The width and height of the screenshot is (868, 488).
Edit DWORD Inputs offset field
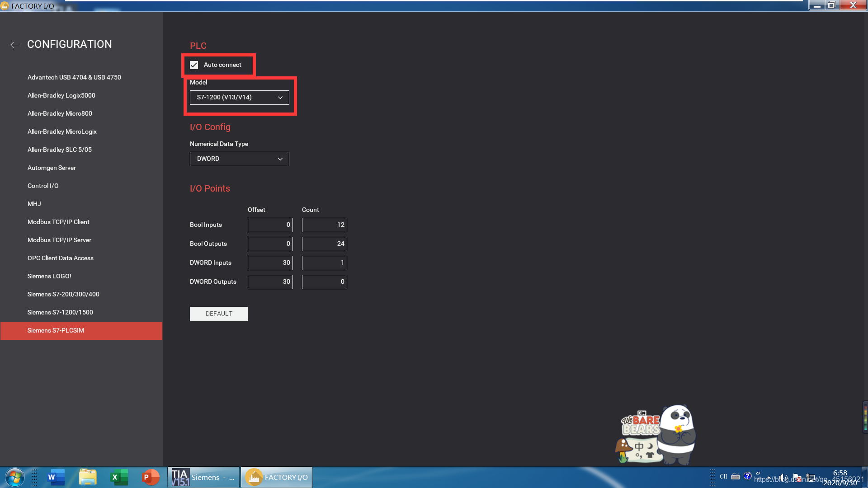click(x=270, y=263)
